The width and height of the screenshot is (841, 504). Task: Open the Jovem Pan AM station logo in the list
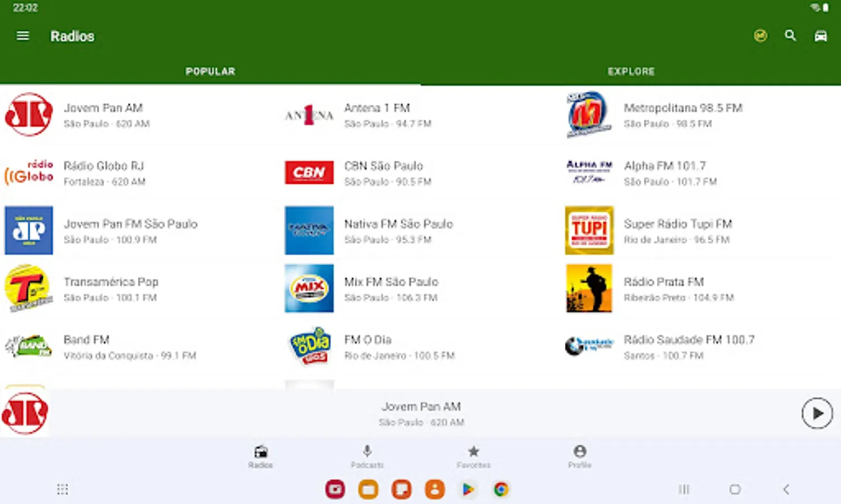point(29,114)
